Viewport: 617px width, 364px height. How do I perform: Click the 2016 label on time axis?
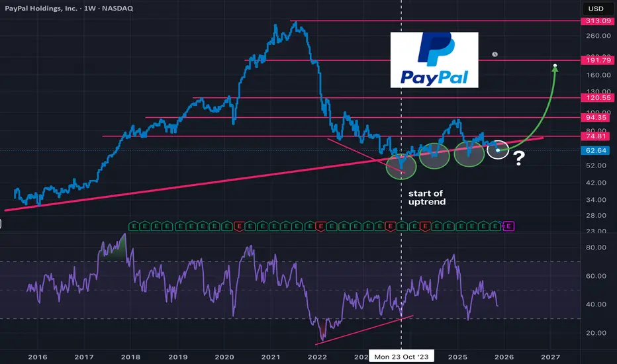click(x=37, y=357)
